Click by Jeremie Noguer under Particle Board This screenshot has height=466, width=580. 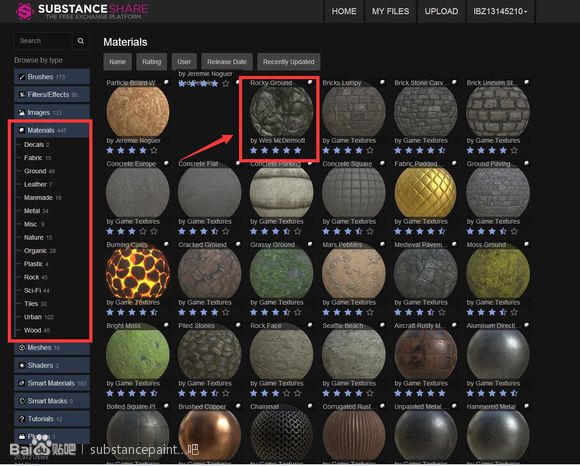click(x=134, y=141)
